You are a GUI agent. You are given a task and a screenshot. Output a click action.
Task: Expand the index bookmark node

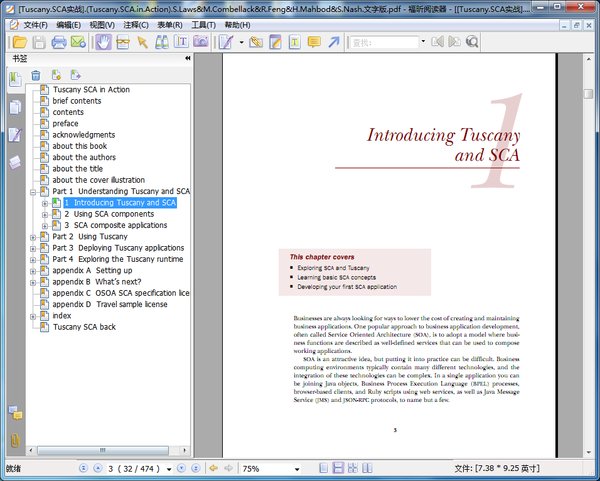[33, 316]
